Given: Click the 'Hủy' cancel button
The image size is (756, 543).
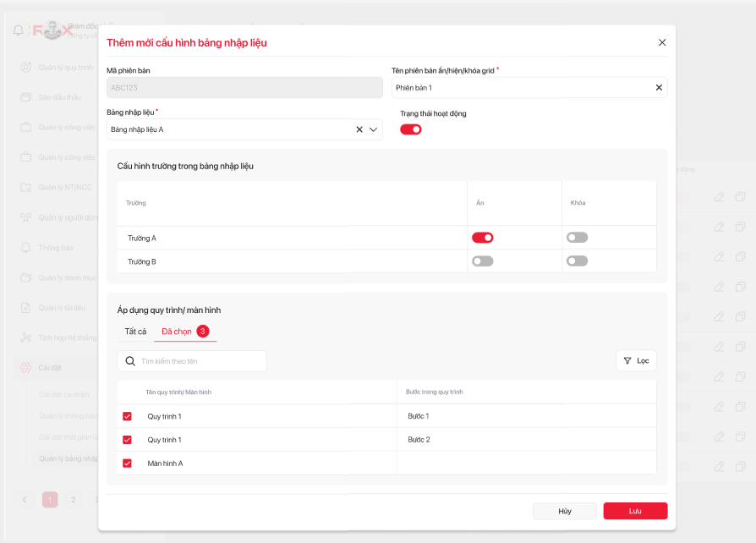Looking at the screenshot, I should pyautogui.click(x=565, y=511).
